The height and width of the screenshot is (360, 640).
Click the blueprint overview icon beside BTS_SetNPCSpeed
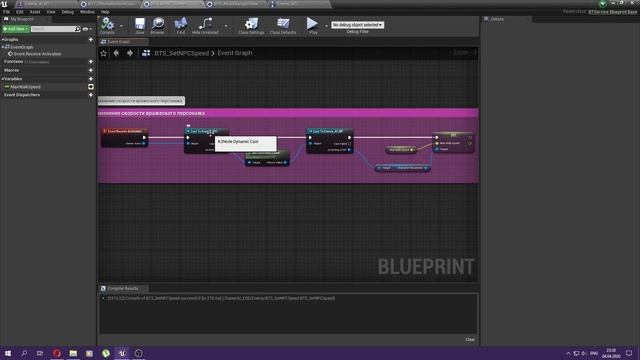coord(146,53)
